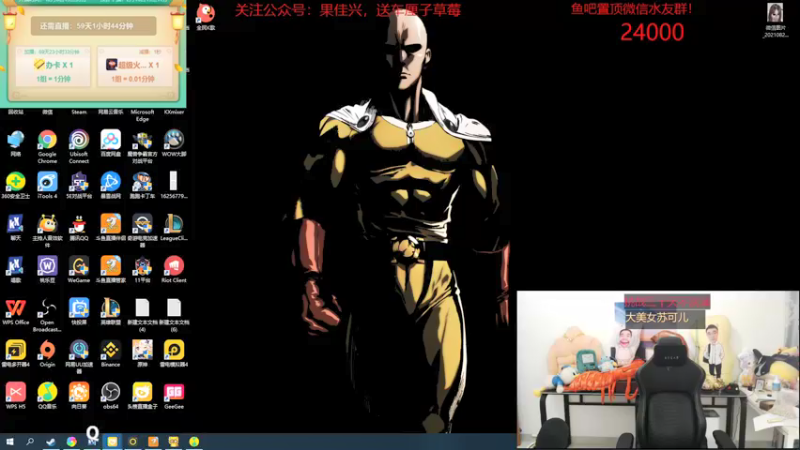The height and width of the screenshot is (450, 800).
Task: Click the orange fish taskbar icon
Action: [x=153, y=441]
